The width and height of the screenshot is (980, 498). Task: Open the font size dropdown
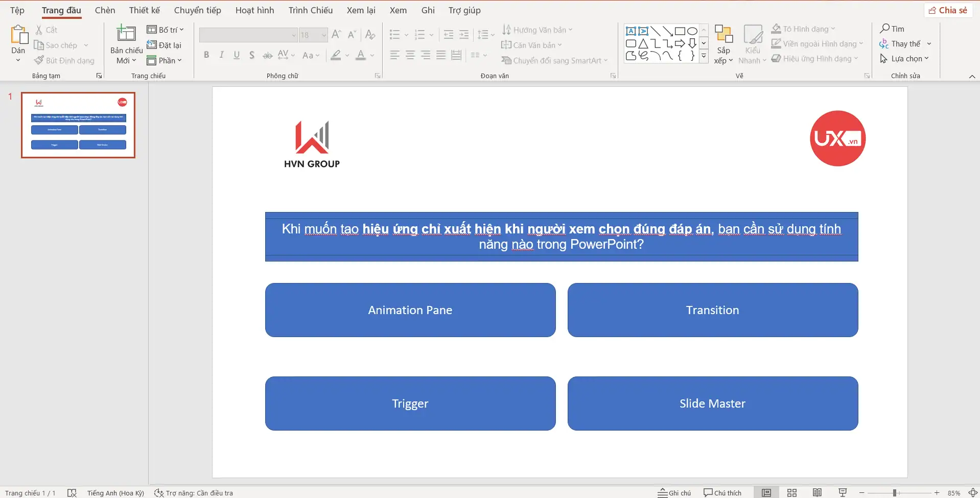[324, 35]
